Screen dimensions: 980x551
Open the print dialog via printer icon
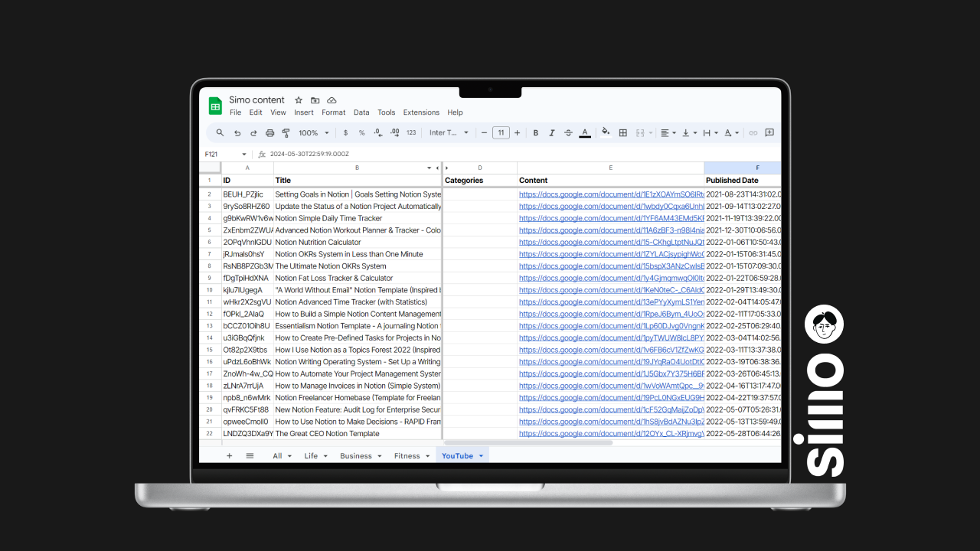(x=269, y=132)
